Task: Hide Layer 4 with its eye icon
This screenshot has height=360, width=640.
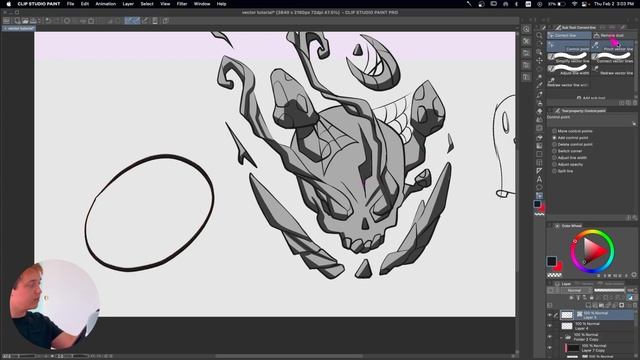Action: [550, 326]
